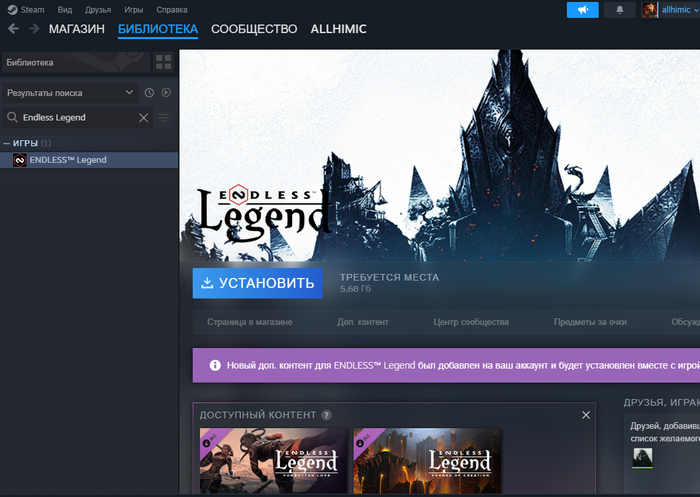Viewport: 700px width, 497px height.
Task: Toggle the ready-to-play filter icon
Action: click(x=166, y=92)
